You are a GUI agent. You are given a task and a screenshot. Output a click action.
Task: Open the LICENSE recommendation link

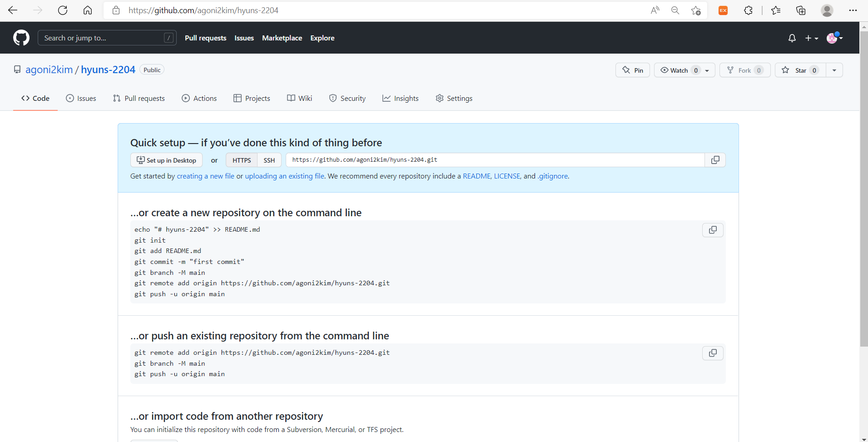(x=507, y=176)
